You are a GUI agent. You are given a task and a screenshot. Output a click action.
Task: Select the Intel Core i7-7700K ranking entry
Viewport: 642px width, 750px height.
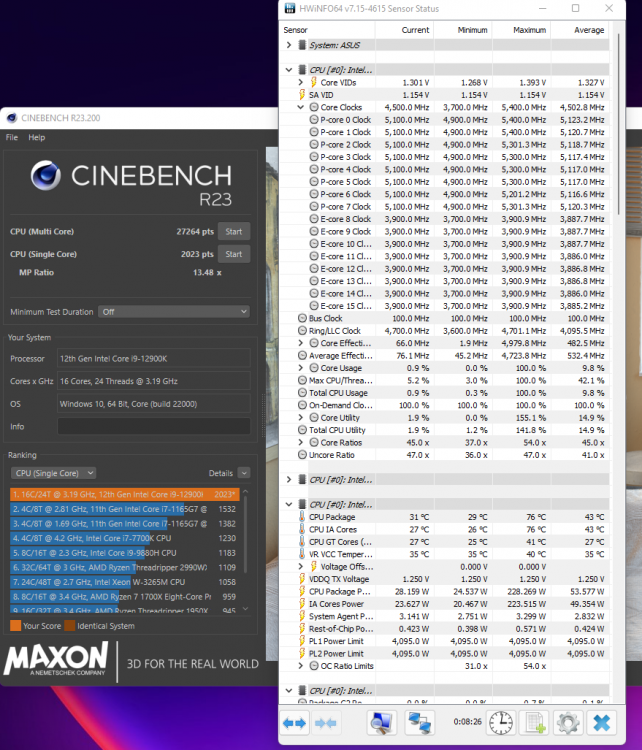124,538
